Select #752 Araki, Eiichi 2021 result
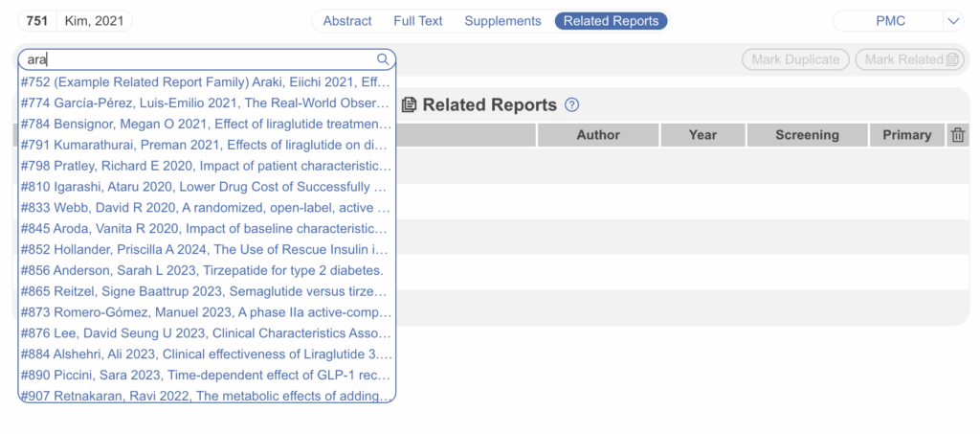 click(x=206, y=83)
